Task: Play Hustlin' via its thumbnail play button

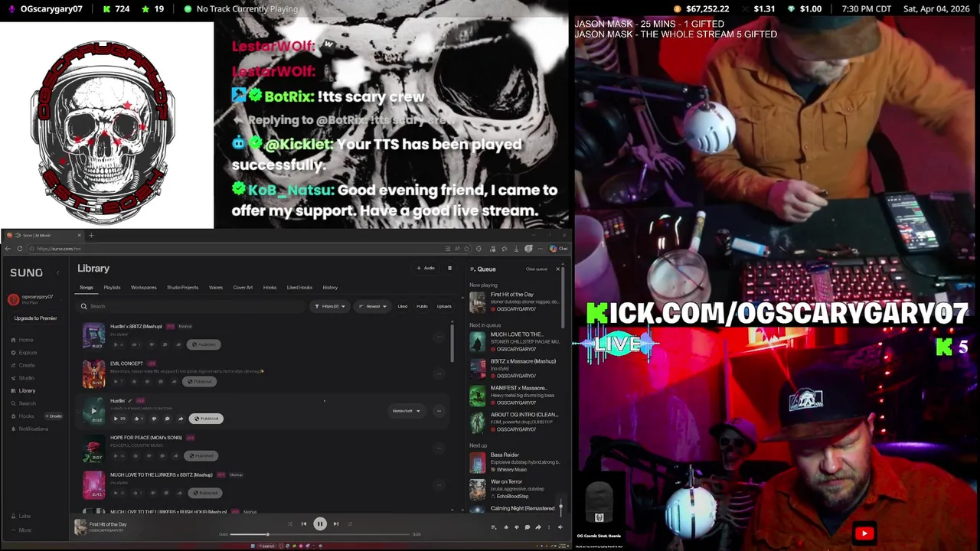Action: pyautogui.click(x=94, y=411)
